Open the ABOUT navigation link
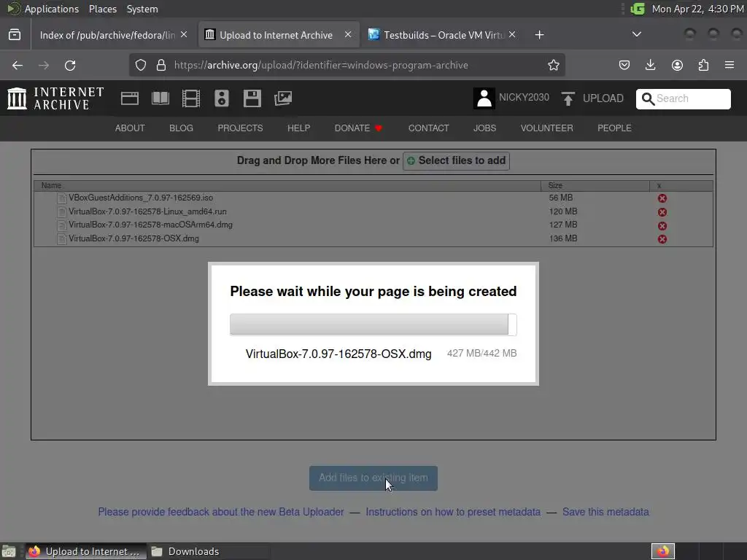This screenshot has width=747, height=560. (130, 128)
